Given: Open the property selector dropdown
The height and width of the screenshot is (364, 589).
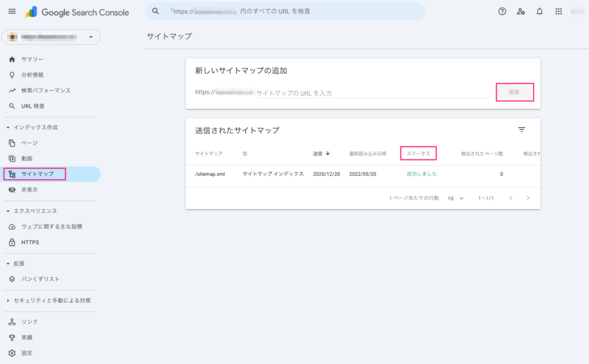Looking at the screenshot, I should (x=51, y=37).
